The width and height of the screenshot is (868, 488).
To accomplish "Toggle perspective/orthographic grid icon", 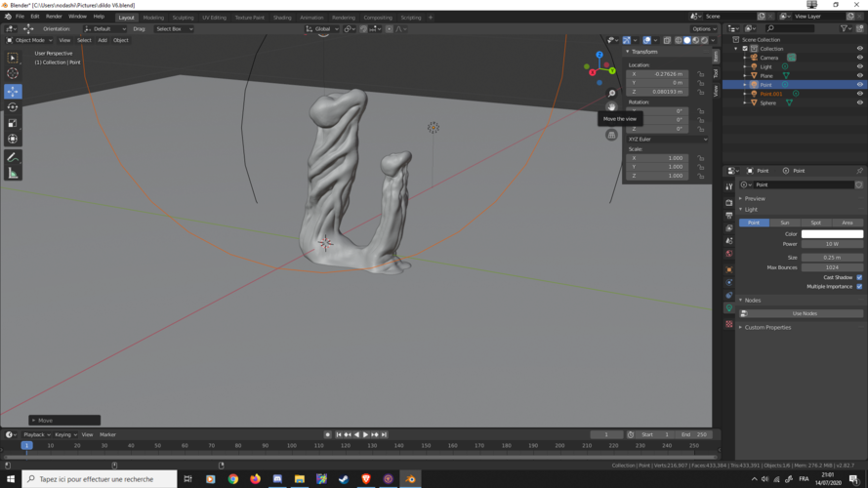I will (611, 135).
